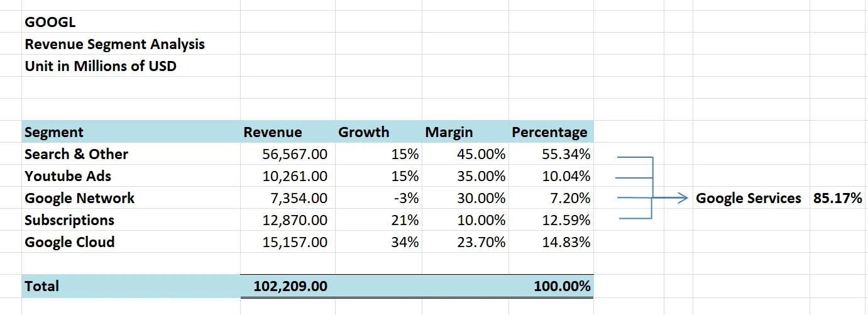Screen dimensions: 868x315
Task: Select the Google Cloud segment cell
Action: (131, 242)
